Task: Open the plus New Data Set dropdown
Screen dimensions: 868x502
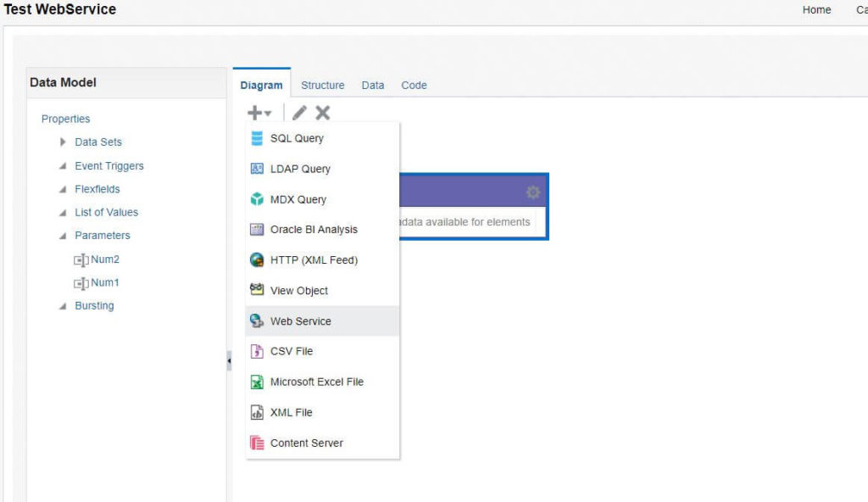Action: [x=259, y=113]
